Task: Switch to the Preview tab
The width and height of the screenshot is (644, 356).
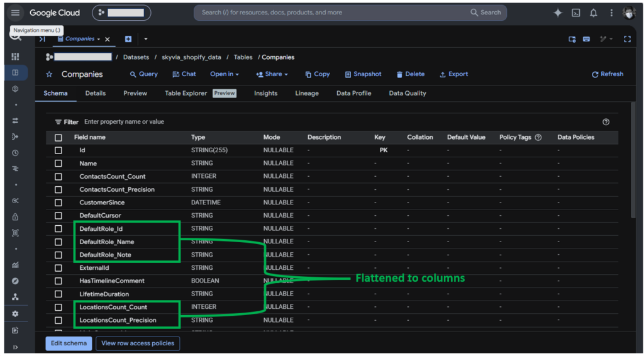Action: point(135,93)
